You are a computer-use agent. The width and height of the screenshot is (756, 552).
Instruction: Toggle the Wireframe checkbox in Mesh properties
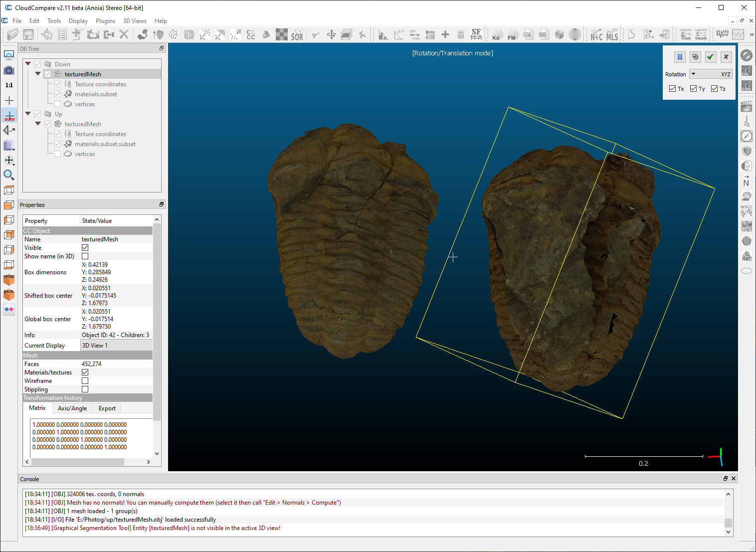pyautogui.click(x=85, y=380)
